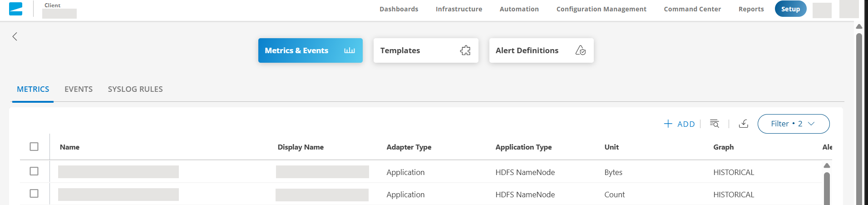Click the puzzle piece icon on Templates
The image size is (868, 205).
tap(465, 50)
